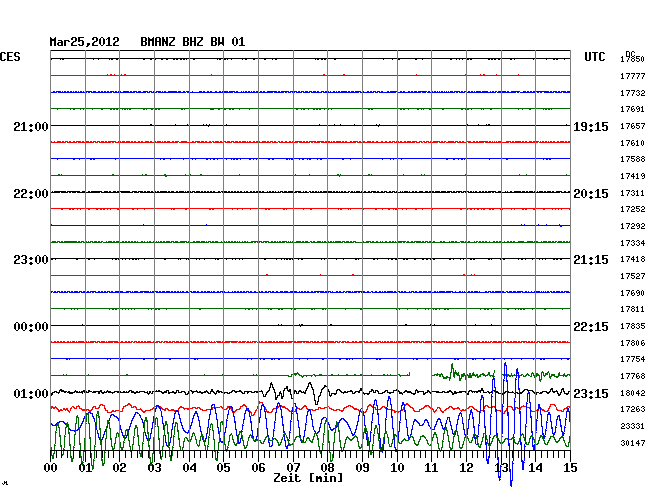Select the x-axis minute label 09
This screenshot has width=650, height=494.
362,468
